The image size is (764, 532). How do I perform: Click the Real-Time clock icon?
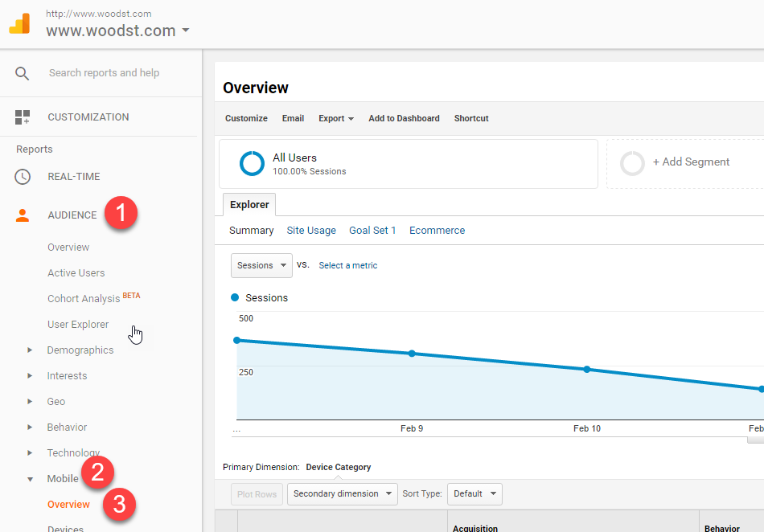[23, 177]
